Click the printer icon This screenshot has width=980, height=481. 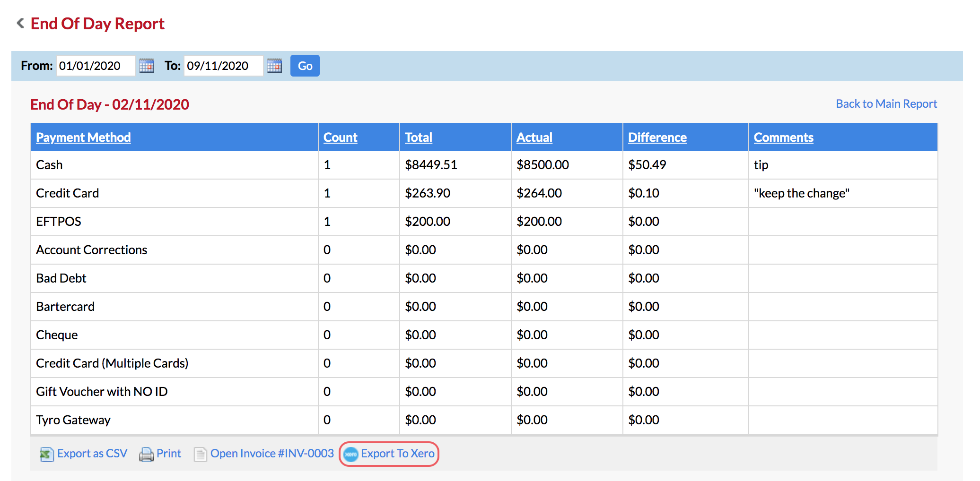point(146,454)
